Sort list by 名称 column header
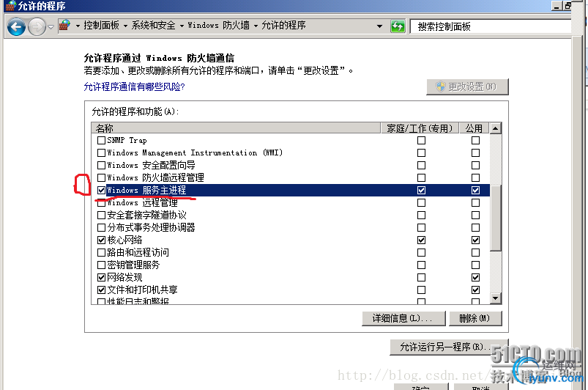The image size is (588, 390). point(236,128)
